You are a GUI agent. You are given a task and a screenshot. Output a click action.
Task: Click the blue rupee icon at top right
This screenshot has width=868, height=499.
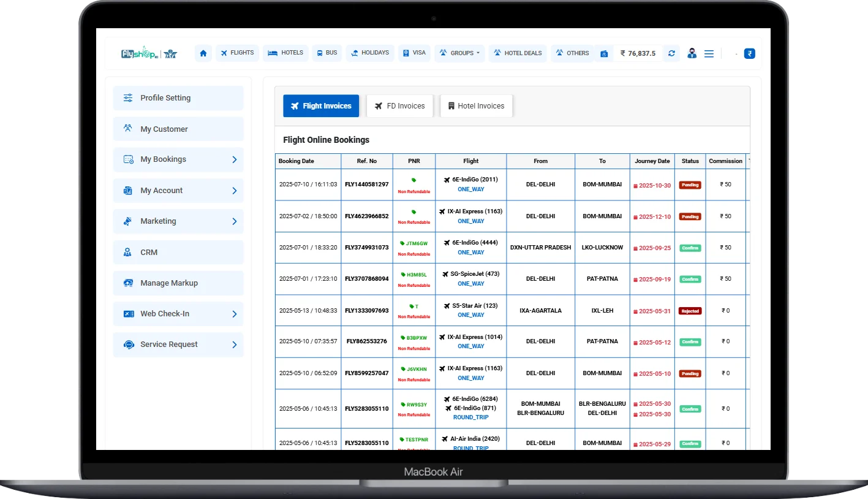click(749, 53)
